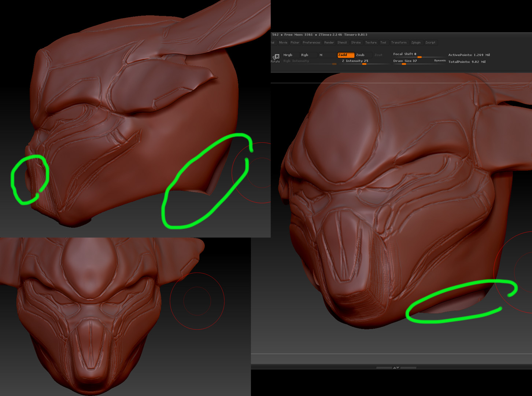The image size is (532, 396).
Task: Toggle Dynamic draw size
Action: coord(440,60)
